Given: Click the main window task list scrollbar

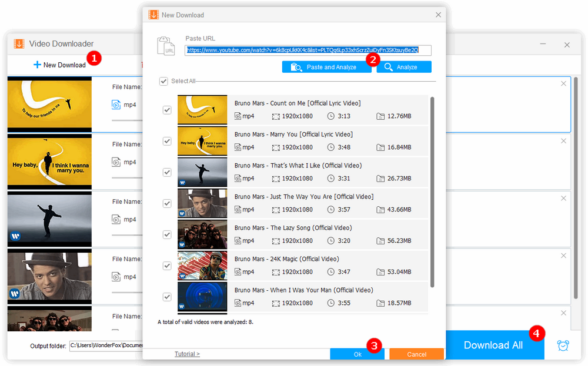Looking at the screenshot, I should pos(576,187).
